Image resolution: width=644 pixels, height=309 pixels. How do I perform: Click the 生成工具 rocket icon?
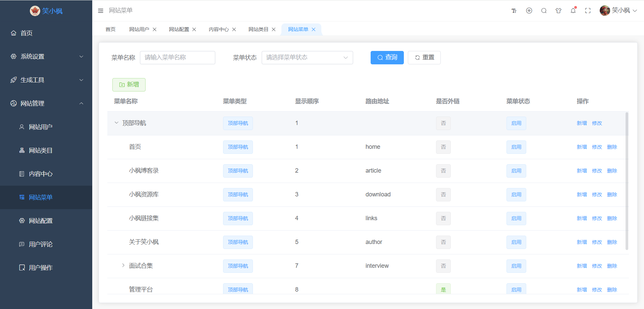coord(13,80)
